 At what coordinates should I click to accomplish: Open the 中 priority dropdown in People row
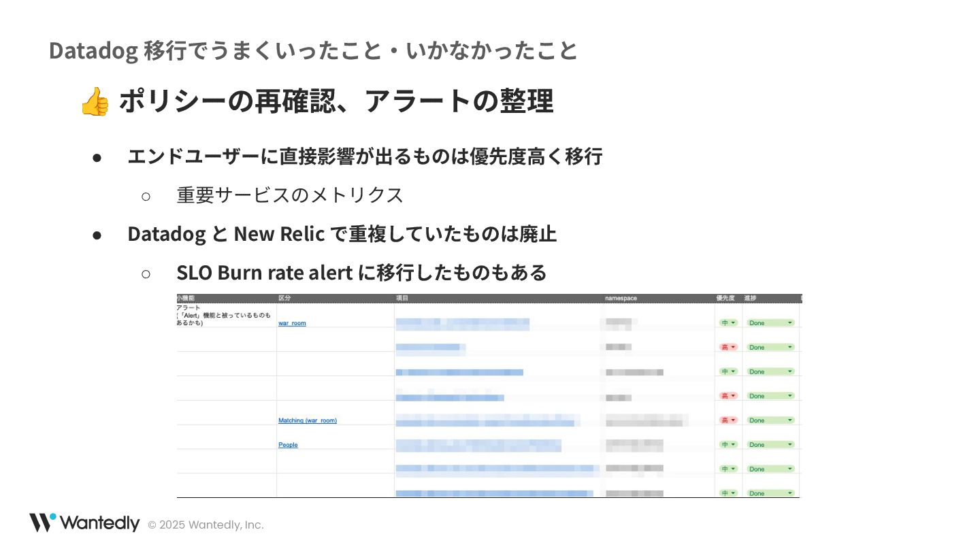[x=728, y=445]
